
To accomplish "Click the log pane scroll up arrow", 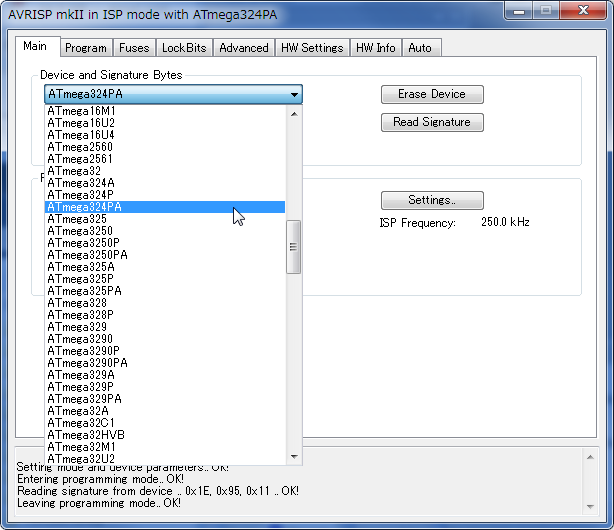I will point(590,457).
